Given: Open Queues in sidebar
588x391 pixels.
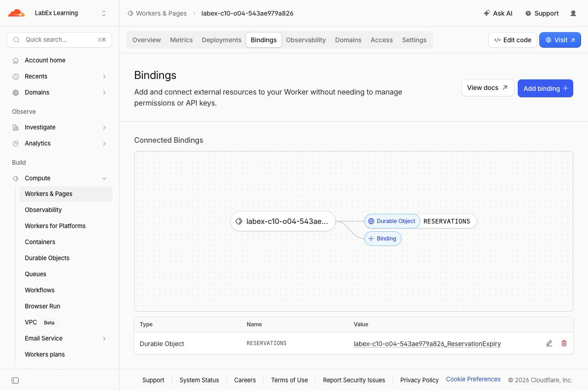Looking at the screenshot, I should [66, 274].
